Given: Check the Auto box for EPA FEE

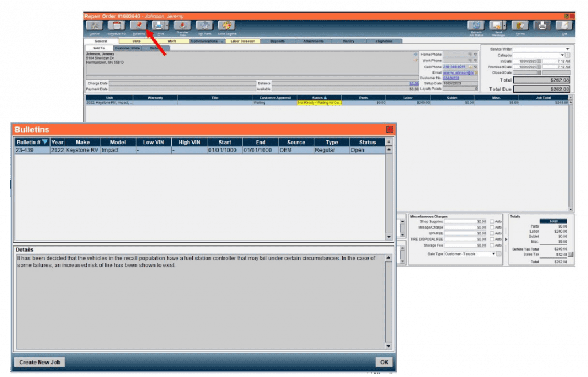Looking at the screenshot, I should pyautogui.click(x=492, y=234).
